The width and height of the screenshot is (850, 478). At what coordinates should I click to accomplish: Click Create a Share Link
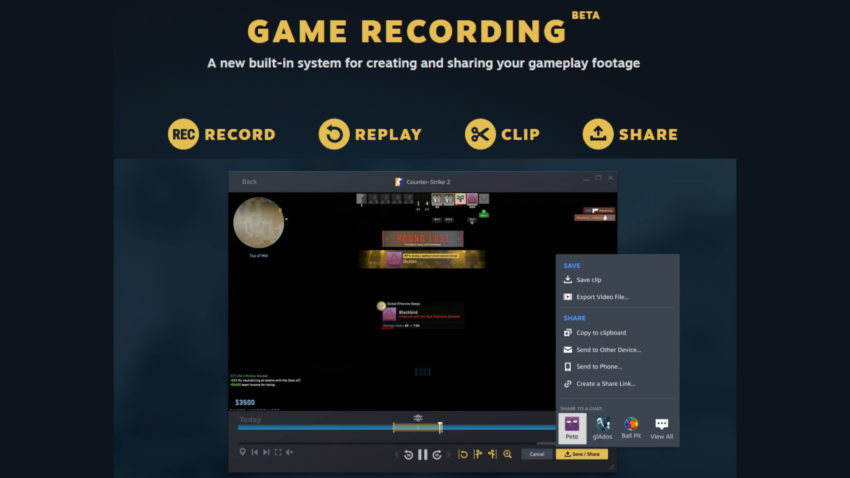point(605,384)
